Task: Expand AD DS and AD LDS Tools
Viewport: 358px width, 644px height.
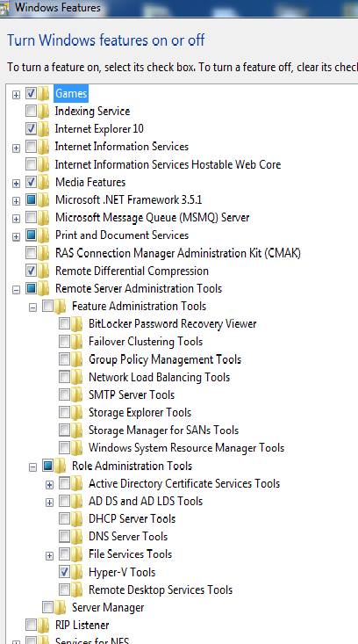Action: [49, 503]
